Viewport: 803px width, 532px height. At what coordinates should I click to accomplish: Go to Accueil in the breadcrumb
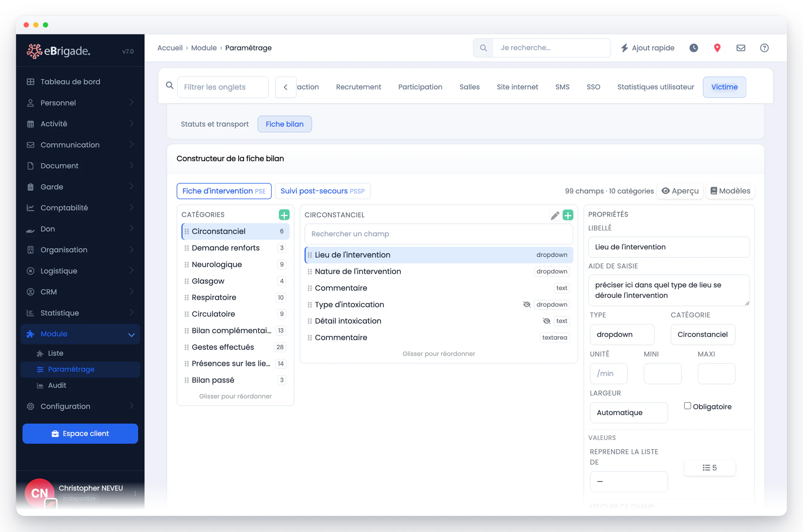click(170, 48)
